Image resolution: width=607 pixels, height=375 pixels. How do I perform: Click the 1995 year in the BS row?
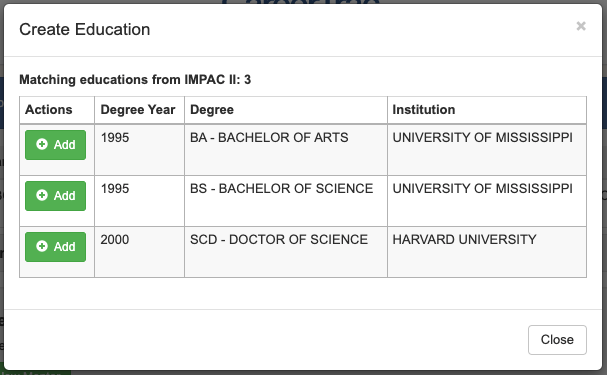pos(115,188)
